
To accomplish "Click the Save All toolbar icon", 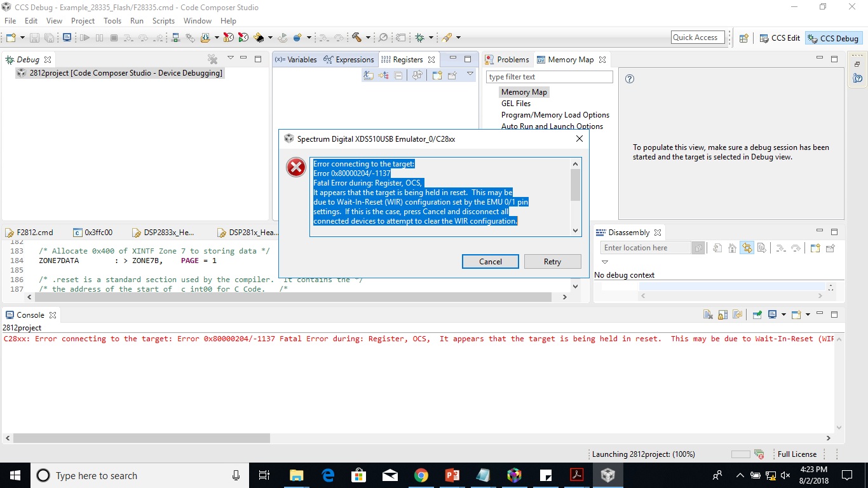I will click(x=49, y=38).
